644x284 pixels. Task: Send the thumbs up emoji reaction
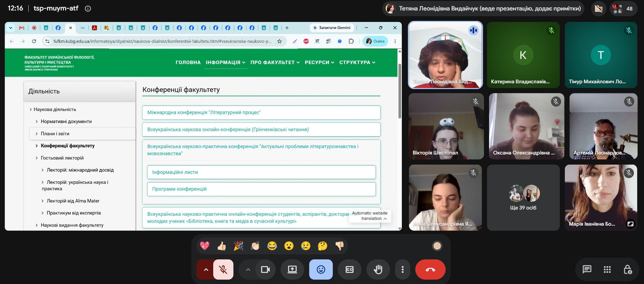(x=222, y=246)
